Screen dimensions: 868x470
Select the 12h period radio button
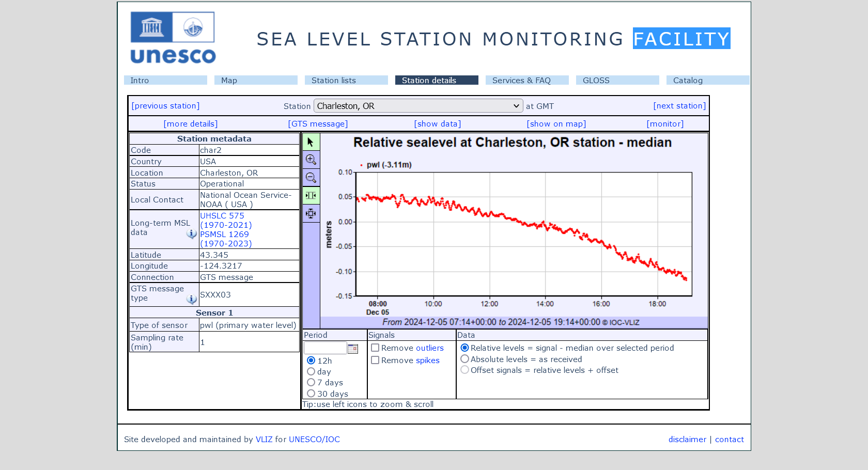[x=311, y=361]
